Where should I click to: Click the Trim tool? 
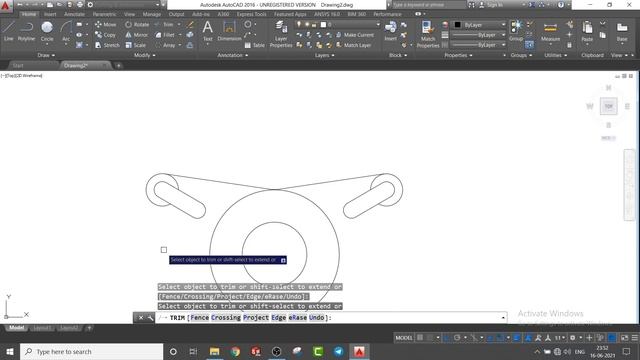[x=164, y=24]
